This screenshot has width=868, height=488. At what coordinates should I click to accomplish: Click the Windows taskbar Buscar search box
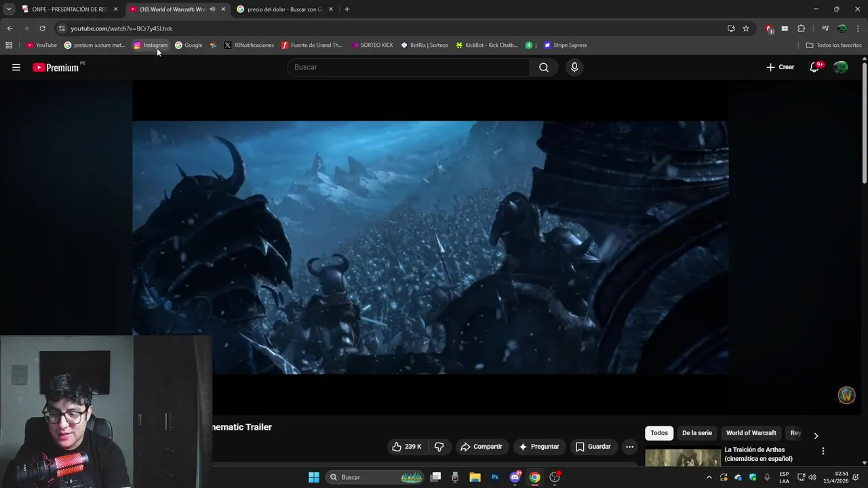coord(375,477)
